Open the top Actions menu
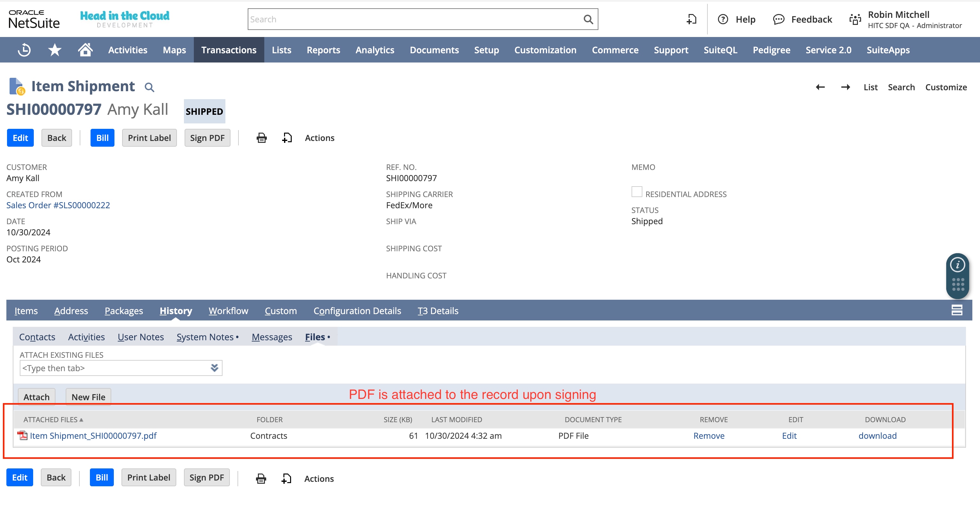The width and height of the screenshot is (980, 507). pos(319,138)
